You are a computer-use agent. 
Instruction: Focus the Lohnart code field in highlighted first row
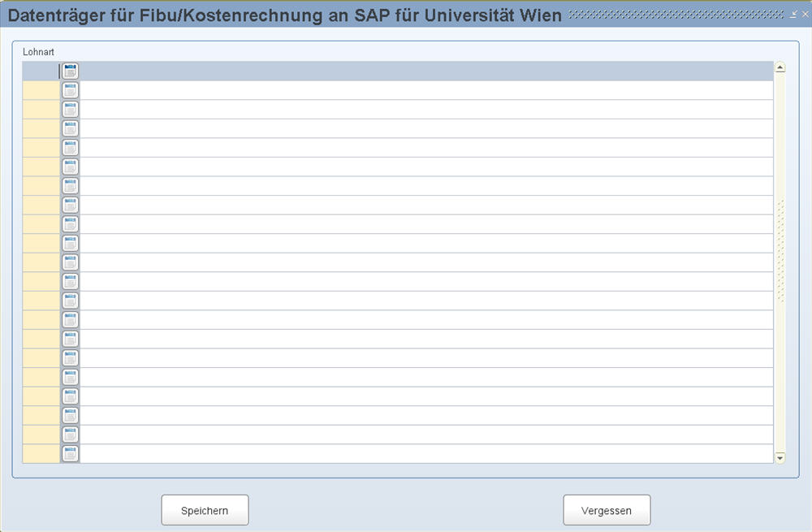(41, 71)
